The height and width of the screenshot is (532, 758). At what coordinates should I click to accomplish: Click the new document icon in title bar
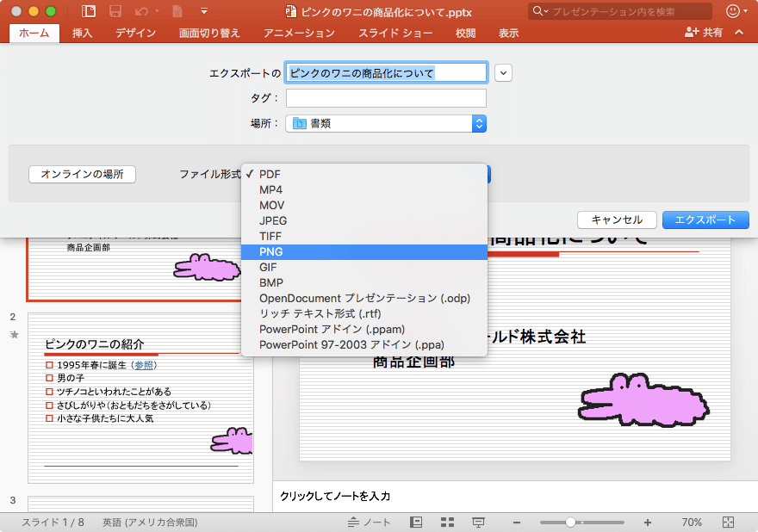177,11
